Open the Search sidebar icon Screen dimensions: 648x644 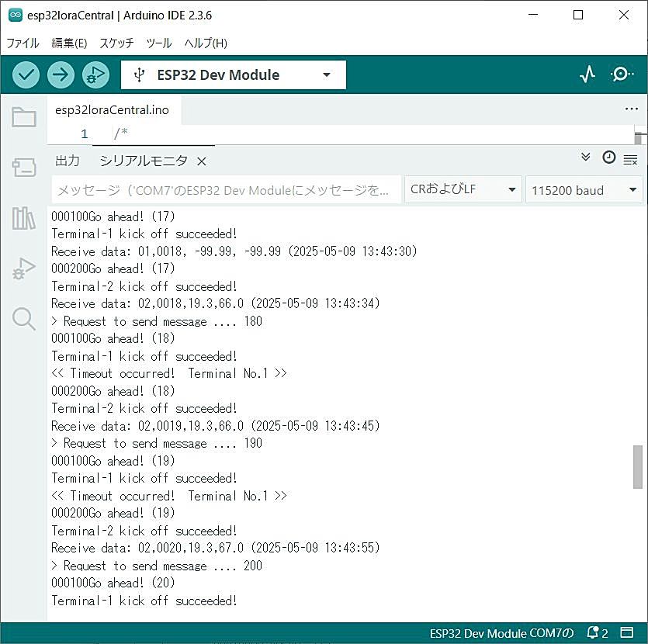pyautogui.click(x=24, y=318)
